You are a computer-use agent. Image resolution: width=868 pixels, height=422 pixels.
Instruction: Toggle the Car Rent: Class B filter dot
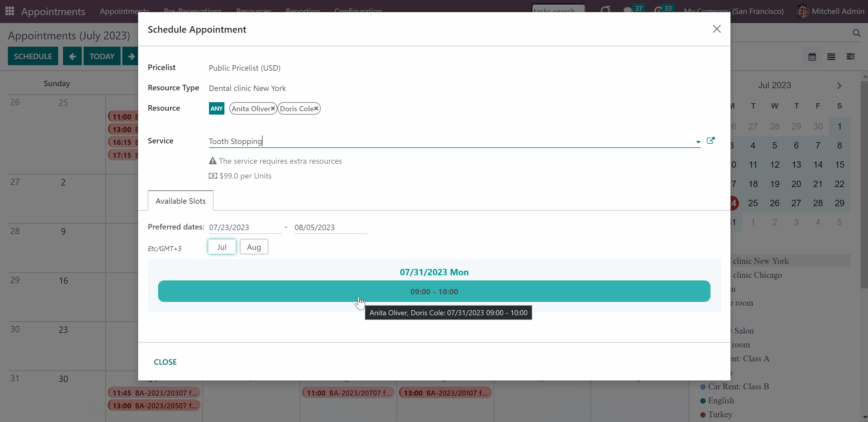pos(703,387)
